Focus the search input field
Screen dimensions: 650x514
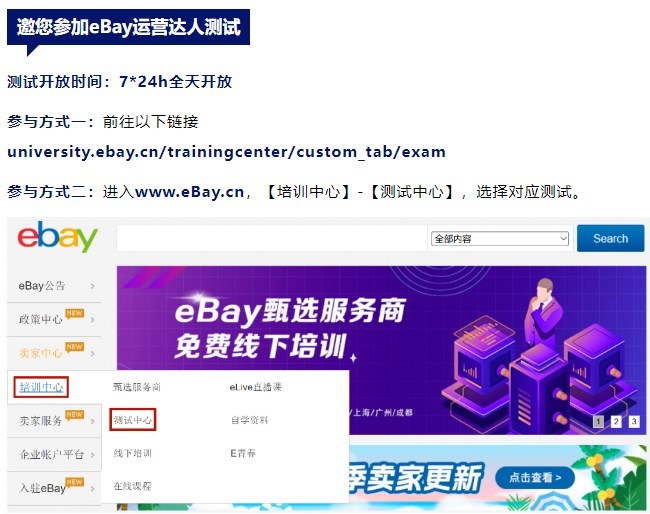click(x=272, y=238)
